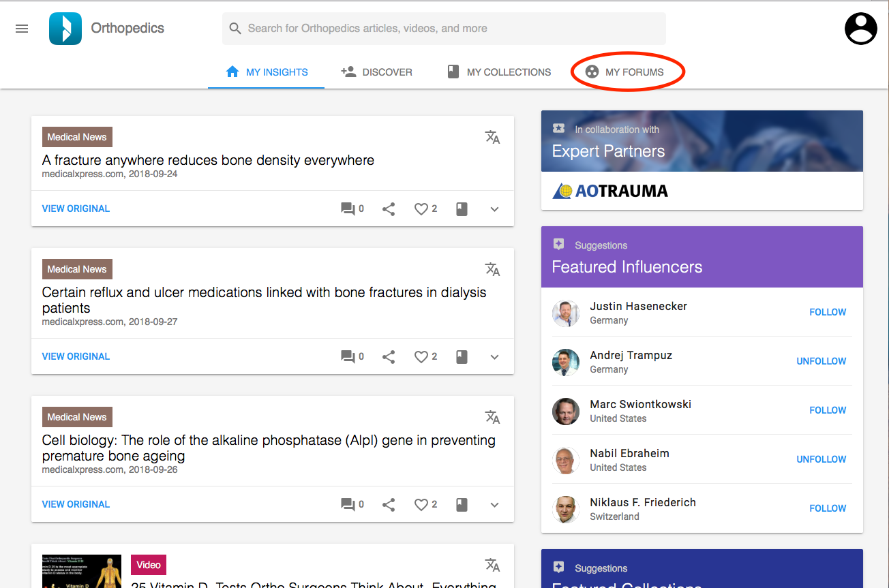889x588 pixels.
Task: Share the reflux and ulcer medications article
Action: click(389, 357)
